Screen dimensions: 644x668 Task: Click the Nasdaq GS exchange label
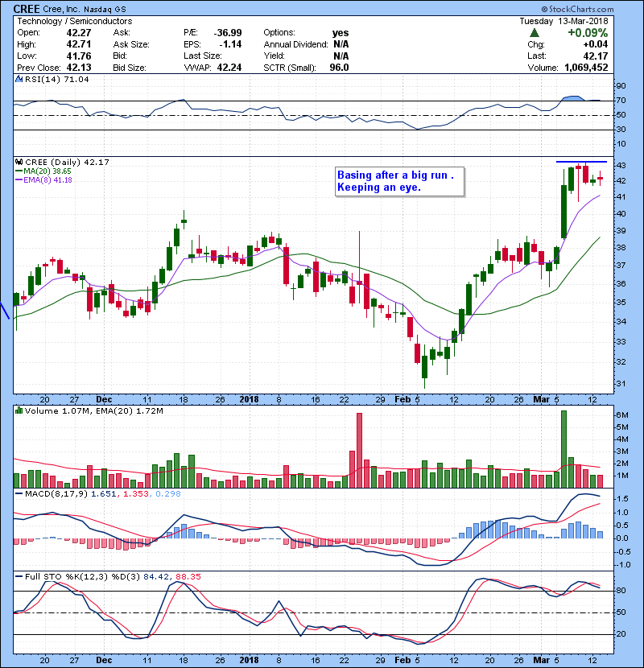point(105,9)
